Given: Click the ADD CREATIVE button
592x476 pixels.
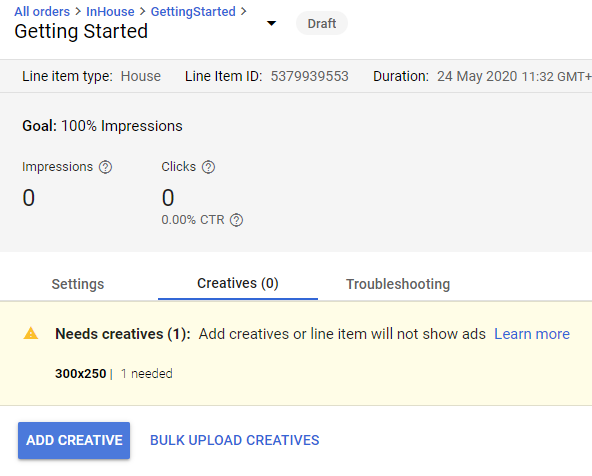Looking at the screenshot, I should pos(74,440).
